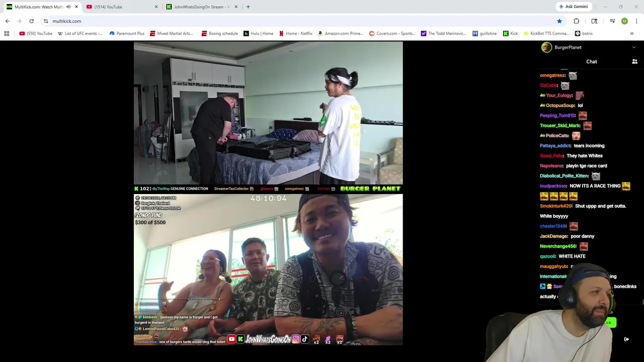Click username loudpacksss in chat

pos(553,186)
